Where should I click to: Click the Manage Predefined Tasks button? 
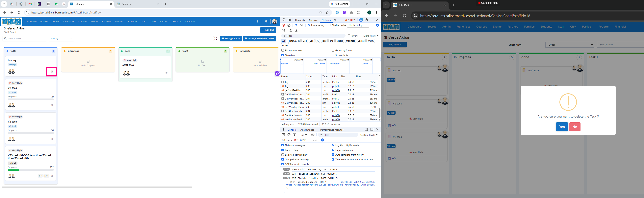click(x=260, y=38)
